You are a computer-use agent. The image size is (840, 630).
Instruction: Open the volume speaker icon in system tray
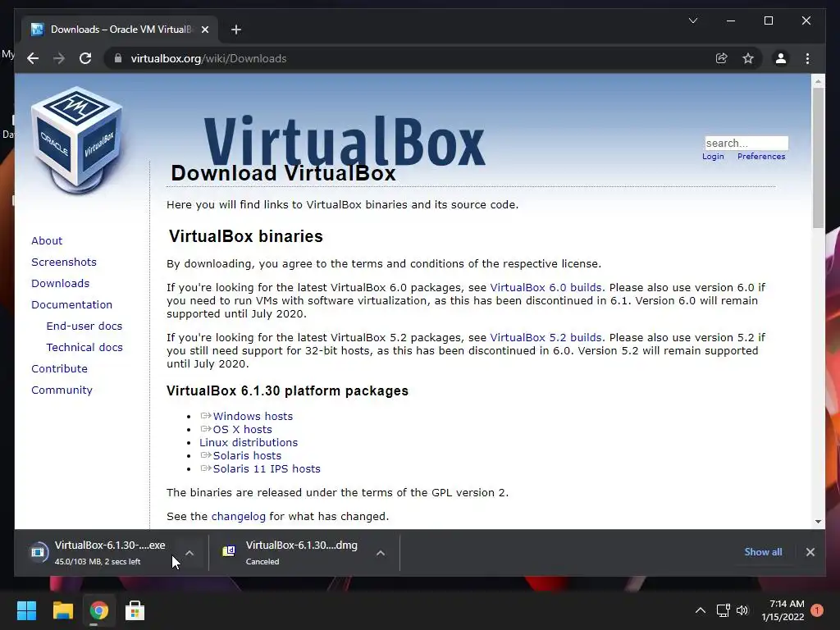(x=742, y=610)
